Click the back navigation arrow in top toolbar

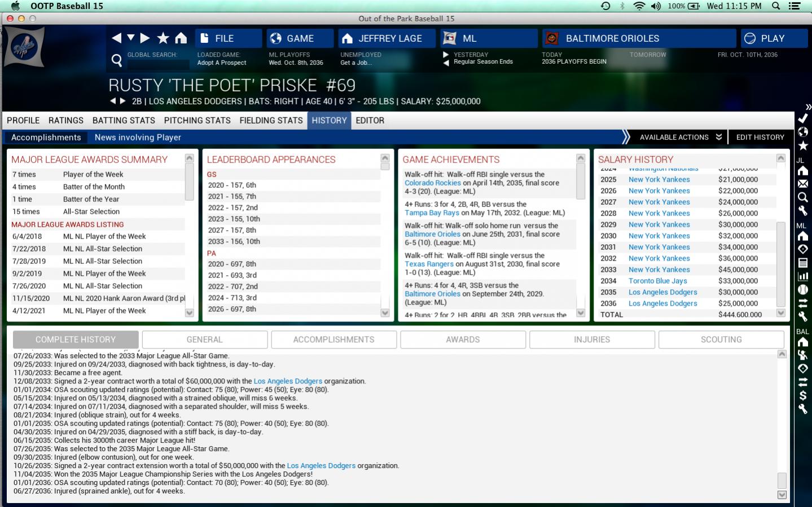[x=116, y=38]
